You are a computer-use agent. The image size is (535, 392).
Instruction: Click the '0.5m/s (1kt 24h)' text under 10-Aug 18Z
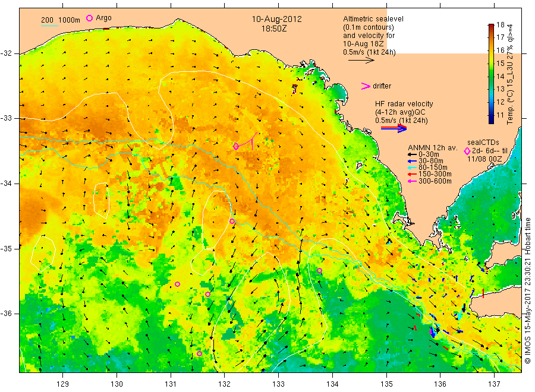tap(369, 52)
